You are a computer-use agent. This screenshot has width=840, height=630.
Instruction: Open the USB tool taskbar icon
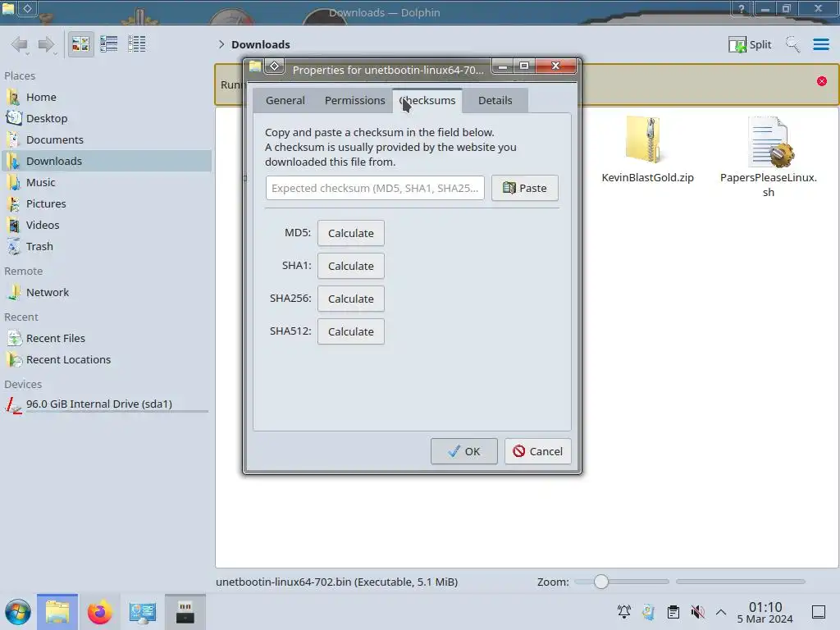pos(185,612)
